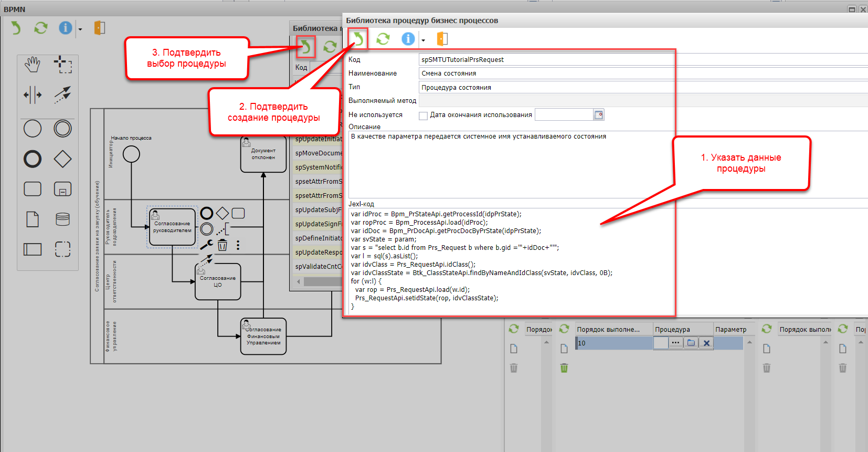868x452 pixels.
Task: Open calendar picker for end date
Action: coord(598,115)
